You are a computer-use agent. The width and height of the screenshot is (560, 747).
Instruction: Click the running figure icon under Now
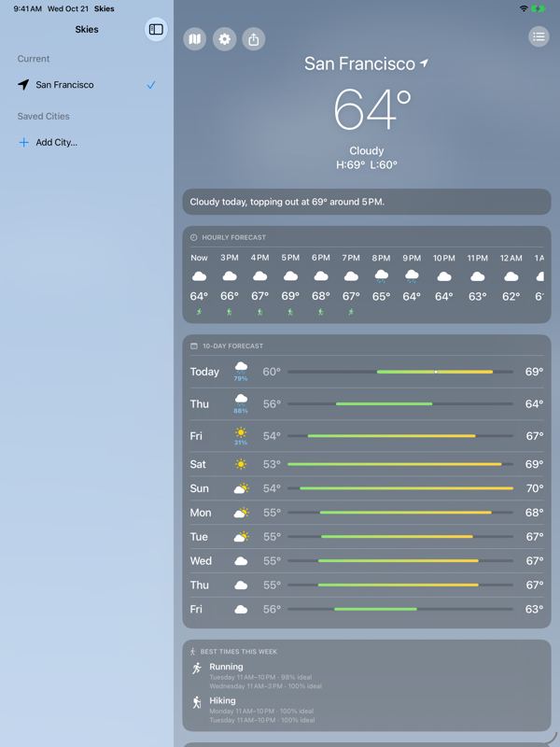click(199, 312)
